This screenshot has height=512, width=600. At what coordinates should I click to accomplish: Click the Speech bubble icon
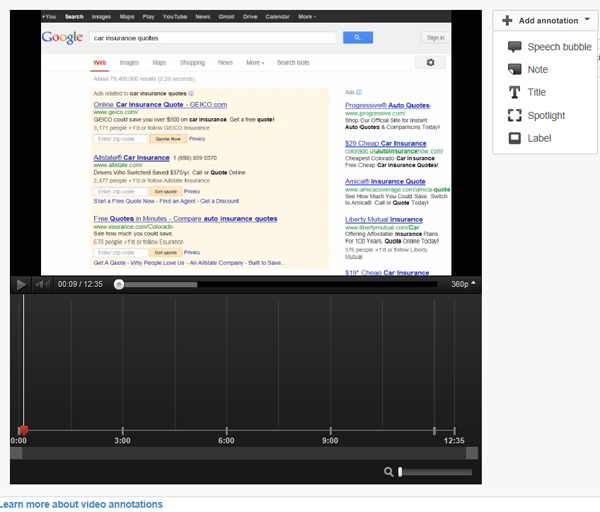click(x=514, y=47)
